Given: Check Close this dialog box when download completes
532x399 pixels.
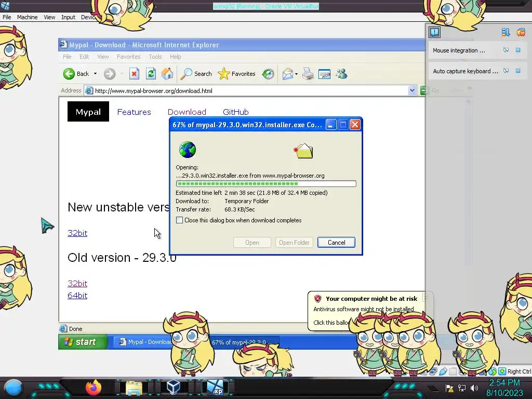Looking at the screenshot, I should [x=179, y=220].
